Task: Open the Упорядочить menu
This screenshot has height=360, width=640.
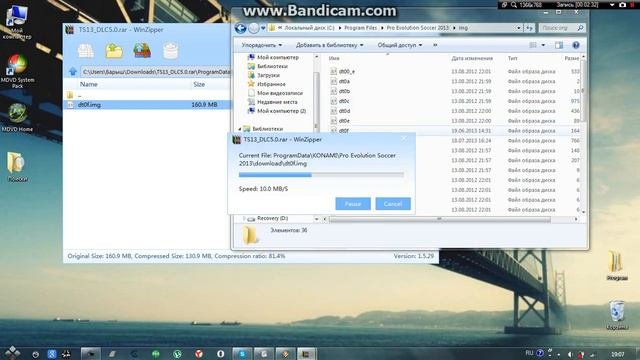Action: pos(261,45)
